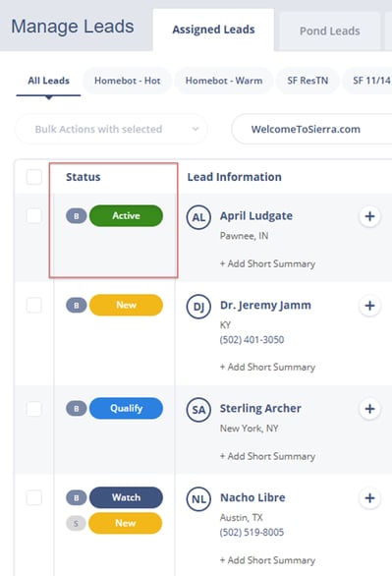Open the Nacho Libre lead name link
Image resolution: width=392 pixels, height=576 pixels.
(x=252, y=497)
